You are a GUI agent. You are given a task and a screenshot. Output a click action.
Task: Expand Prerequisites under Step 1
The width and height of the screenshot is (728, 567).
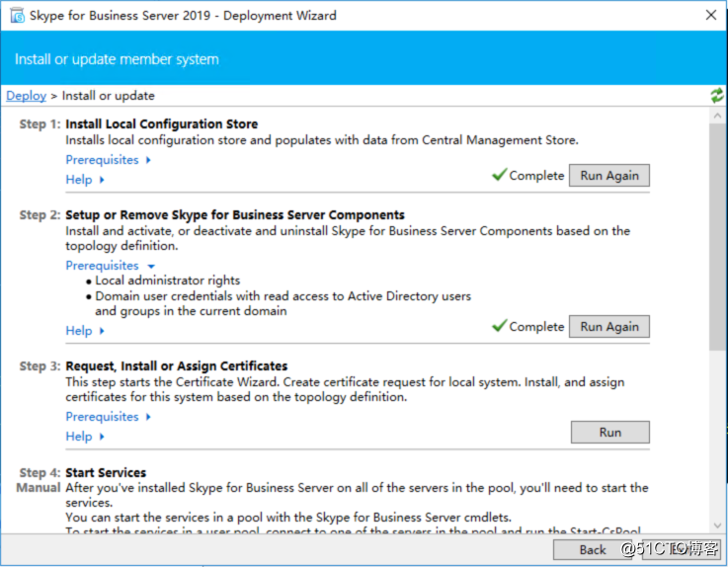pyautogui.click(x=109, y=160)
